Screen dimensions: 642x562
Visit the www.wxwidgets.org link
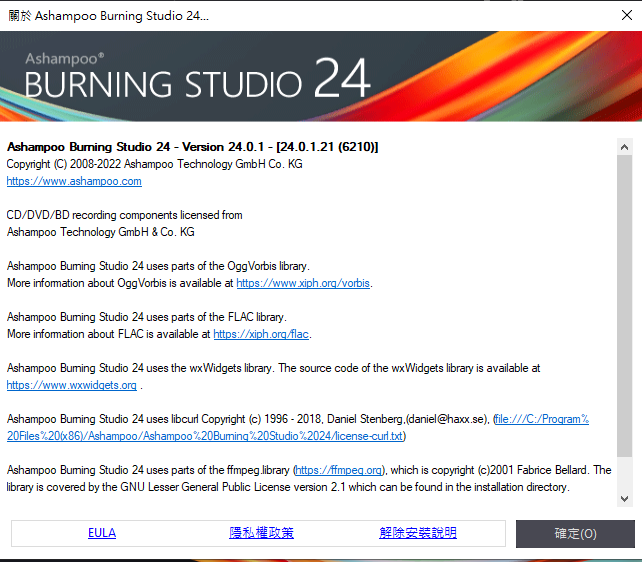point(71,385)
